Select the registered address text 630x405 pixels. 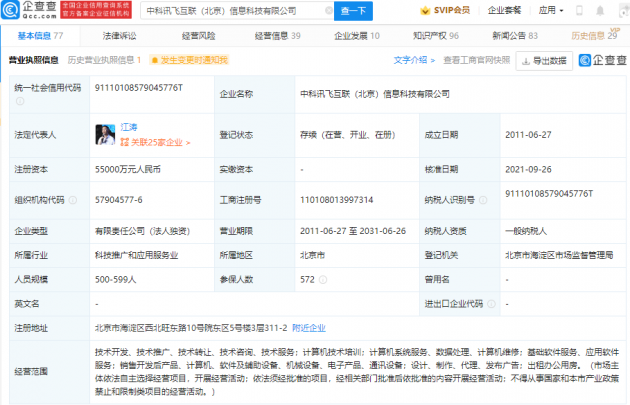click(191, 328)
